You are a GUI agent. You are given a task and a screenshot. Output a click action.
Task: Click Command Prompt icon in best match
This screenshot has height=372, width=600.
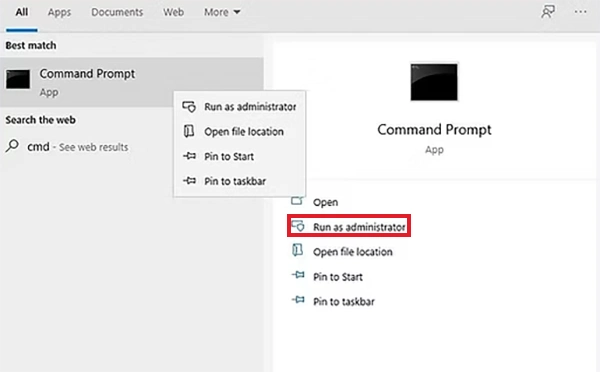coord(18,79)
